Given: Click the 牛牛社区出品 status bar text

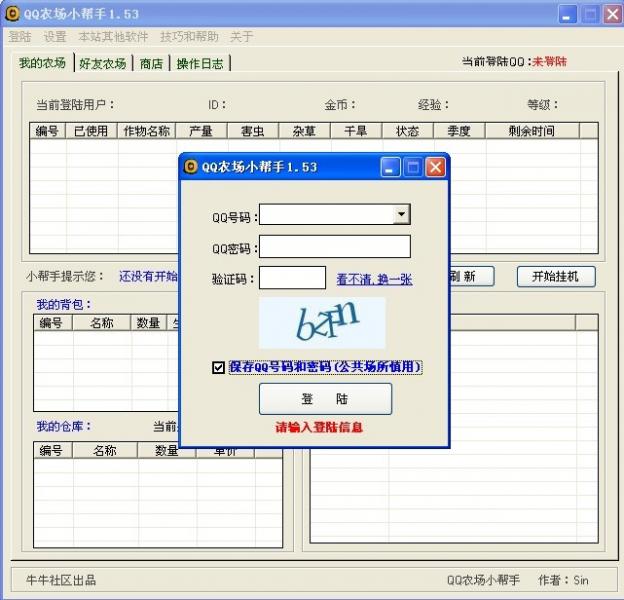Looking at the screenshot, I should coord(61,580).
